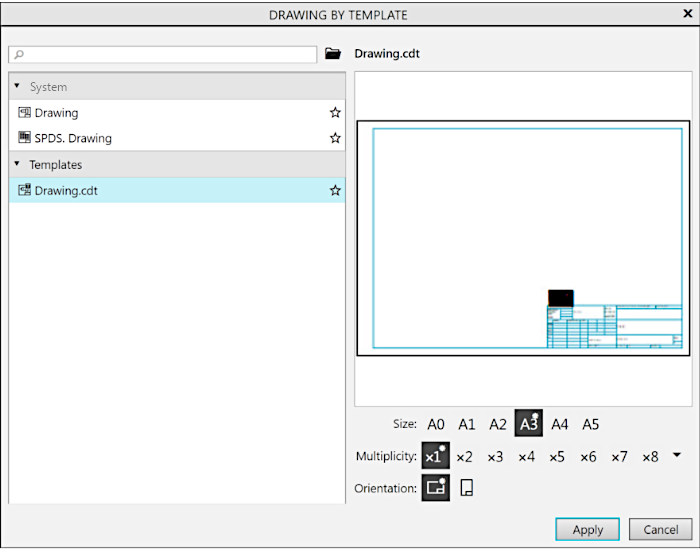This screenshot has width=700, height=550.
Task: Select landscape orientation icon
Action: coord(435,488)
